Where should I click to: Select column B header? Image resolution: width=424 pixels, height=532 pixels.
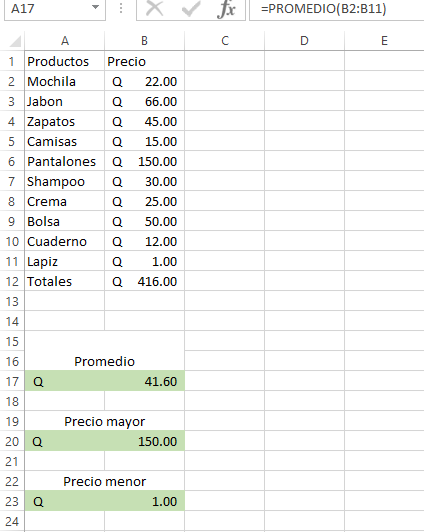tap(144, 41)
